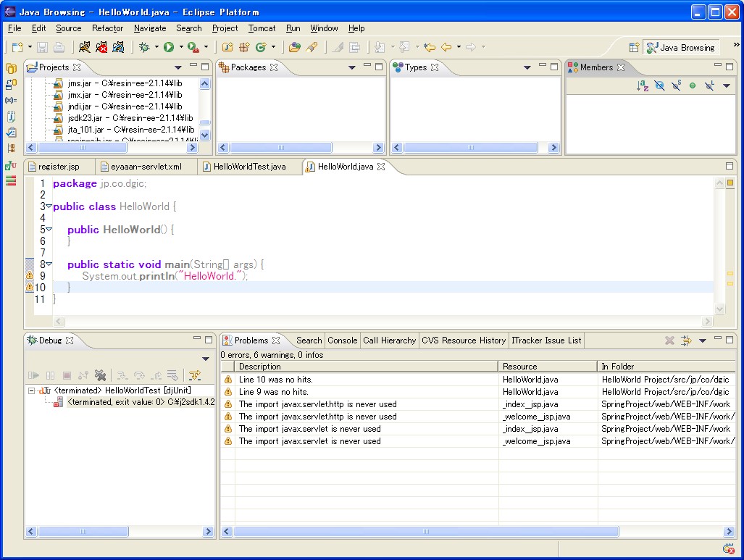744x560 pixels.
Task: Fold the main method at line 8
Action: [x=49, y=264]
